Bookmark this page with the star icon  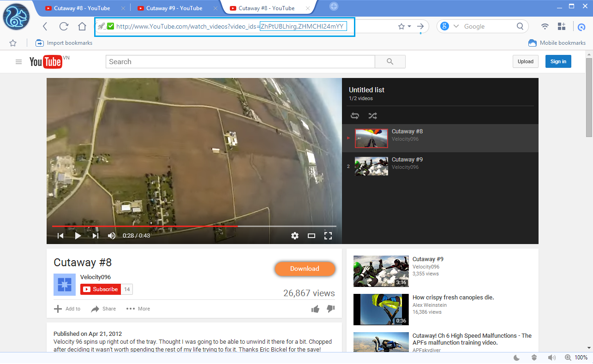click(401, 26)
